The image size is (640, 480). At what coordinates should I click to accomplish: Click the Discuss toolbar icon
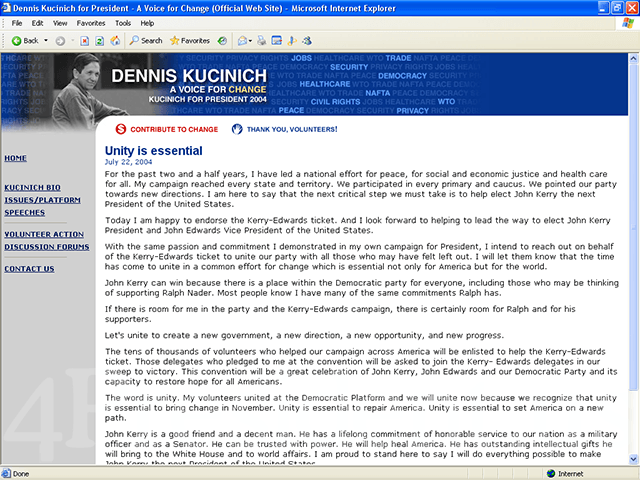292,41
